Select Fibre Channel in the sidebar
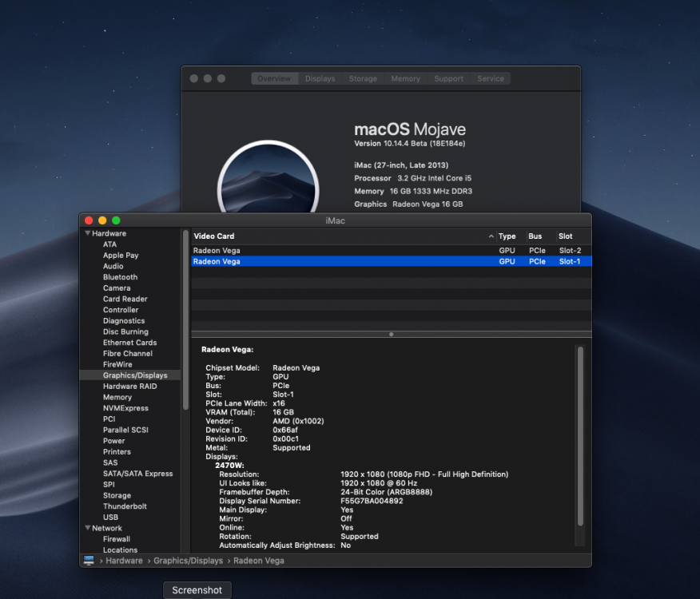The height and width of the screenshot is (599, 700). (x=128, y=354)
